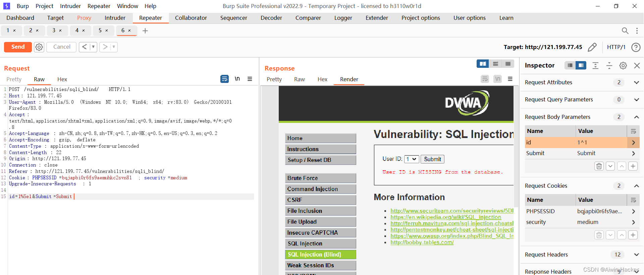The width and height of the screenshot is (644, 275).
Task: Select the Hex tab in Request
Action: click(62, 80)
